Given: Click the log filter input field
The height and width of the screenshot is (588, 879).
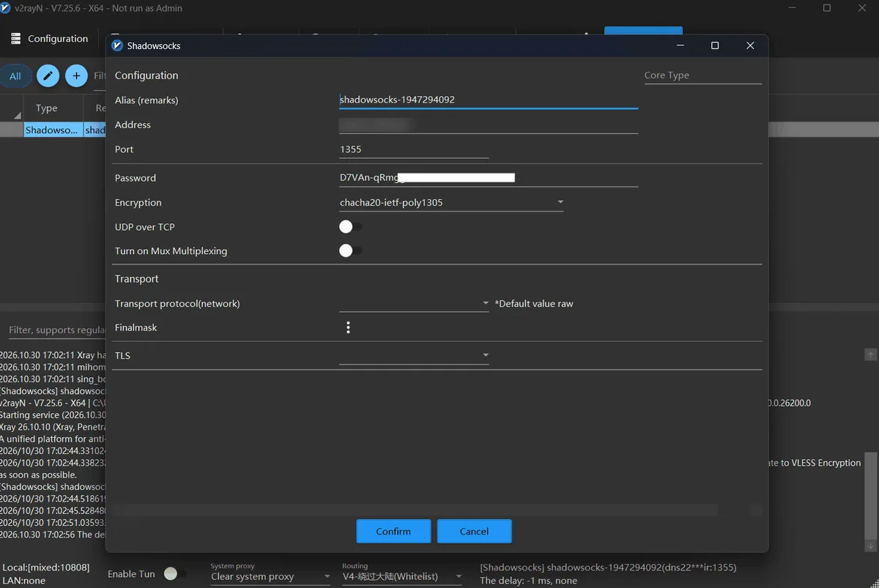Looking at the screenshot, I should 57,330.
